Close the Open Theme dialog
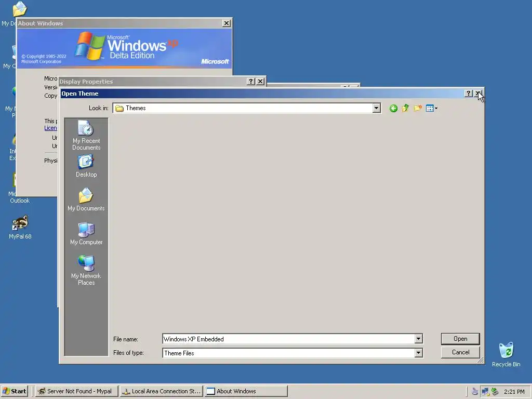 click(x=478, y=94)
